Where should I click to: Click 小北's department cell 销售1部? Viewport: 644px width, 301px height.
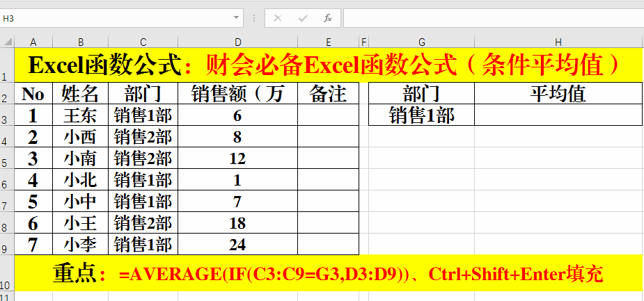pos(143,179)
